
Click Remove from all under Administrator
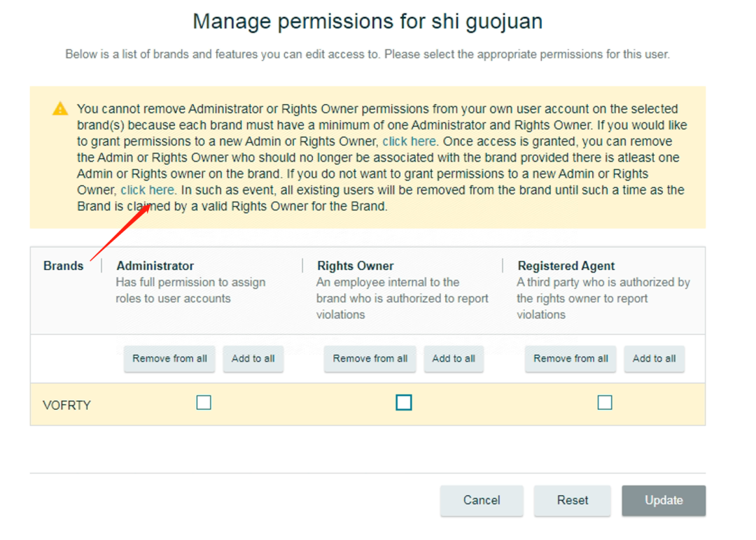click(169, 358)
